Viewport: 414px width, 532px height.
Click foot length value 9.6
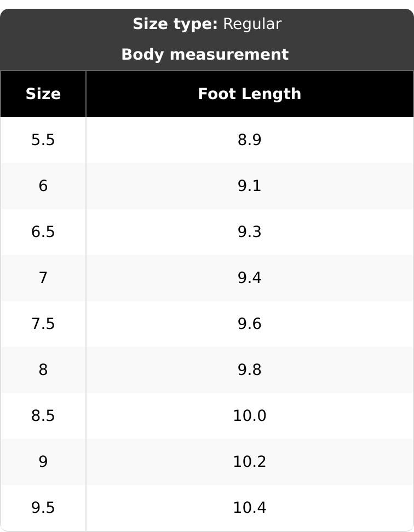coord(249,323)
